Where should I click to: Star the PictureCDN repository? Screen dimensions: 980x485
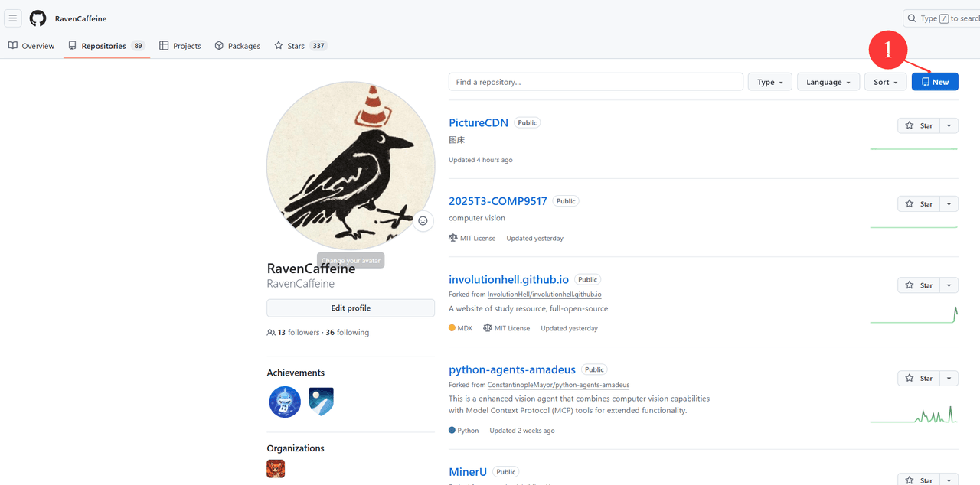tap(918, 125)
